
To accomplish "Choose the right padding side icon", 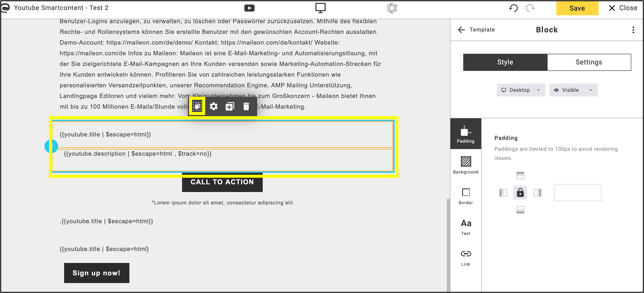I will tap(538, 193).
